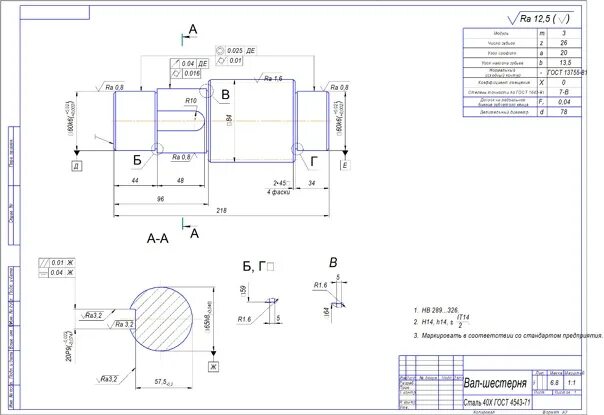Select the 0,04 tolerance value in the table

click(564, 102)
